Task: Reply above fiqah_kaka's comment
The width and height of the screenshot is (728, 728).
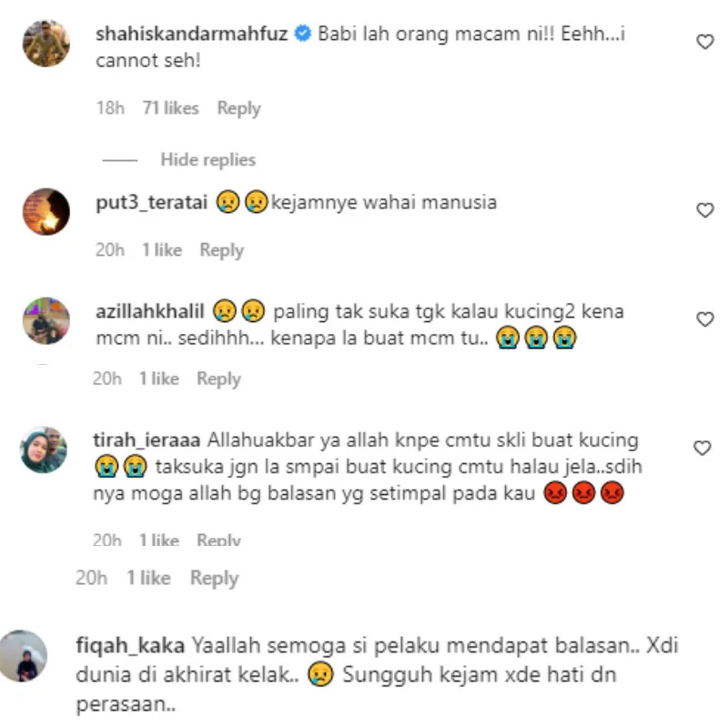Action: 214,578
